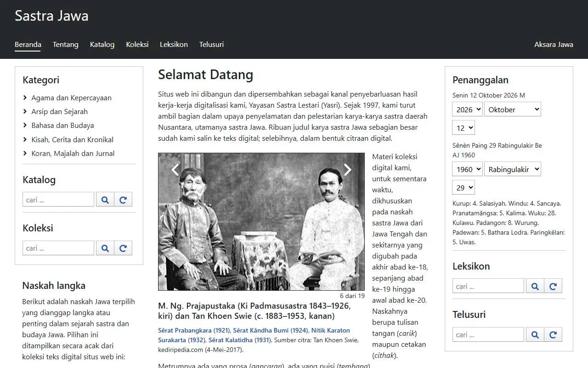588x368 pixels.
Task: Open the Koleksi navigation item
Action: pos(137,45)
